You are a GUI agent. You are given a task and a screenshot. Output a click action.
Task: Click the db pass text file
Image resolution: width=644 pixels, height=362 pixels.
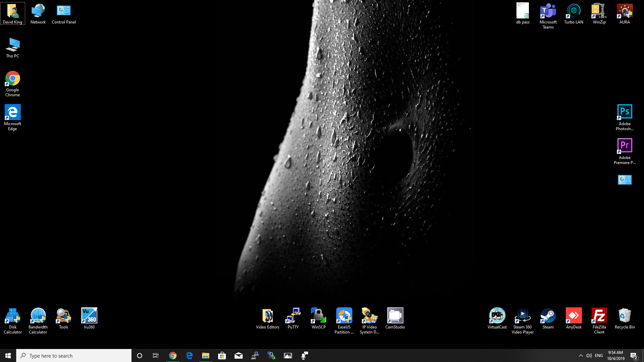pyautogui.click(x=523, y=13)
